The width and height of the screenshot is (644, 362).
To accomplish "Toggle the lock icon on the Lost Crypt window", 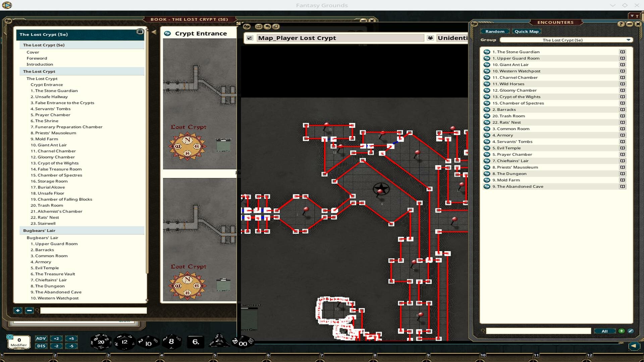I will pyautogui.click(x=140, y=32).
